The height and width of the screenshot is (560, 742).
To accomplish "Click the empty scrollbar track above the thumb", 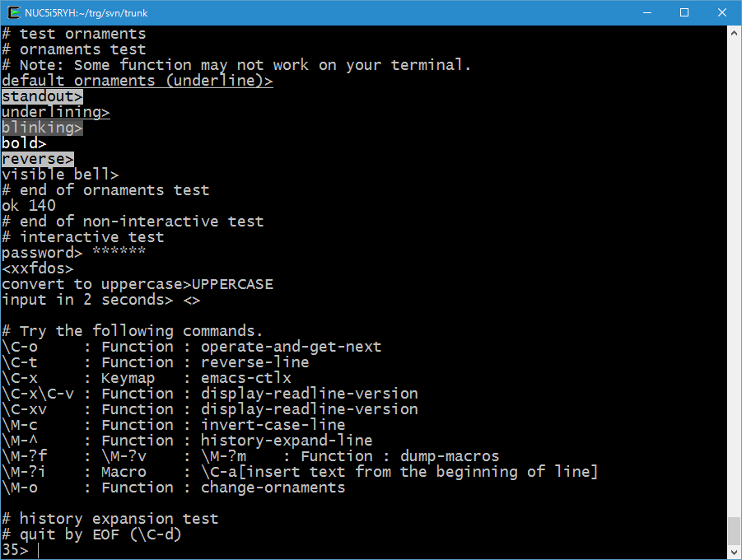I will coord(734,272).
